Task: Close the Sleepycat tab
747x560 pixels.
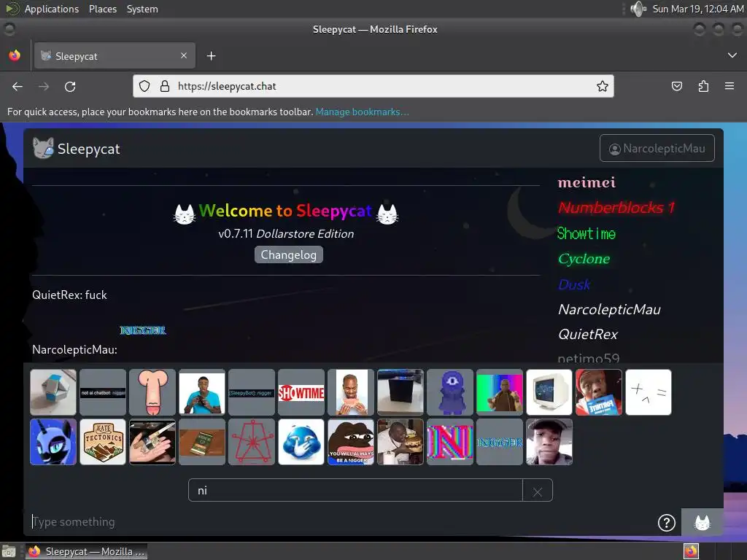Action: [x=184, y=55]
